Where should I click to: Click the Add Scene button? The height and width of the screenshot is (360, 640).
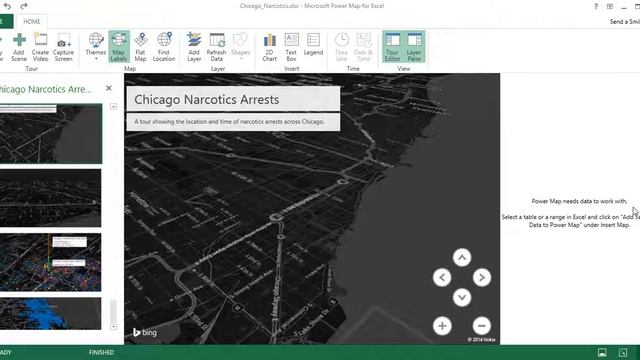(19, 47)
